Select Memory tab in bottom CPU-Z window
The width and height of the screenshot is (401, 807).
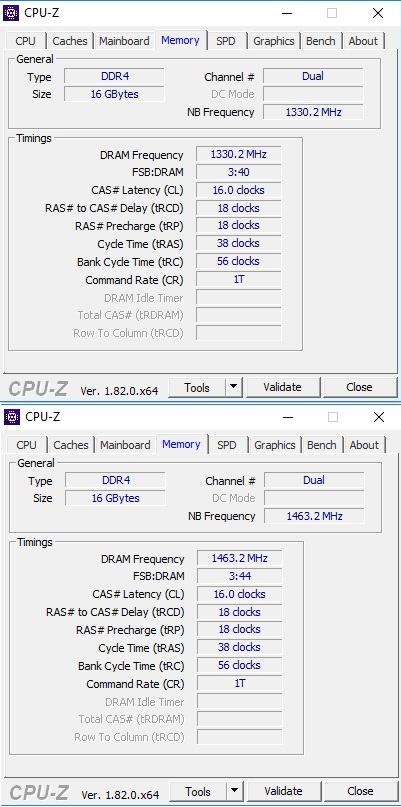[181, 444]
